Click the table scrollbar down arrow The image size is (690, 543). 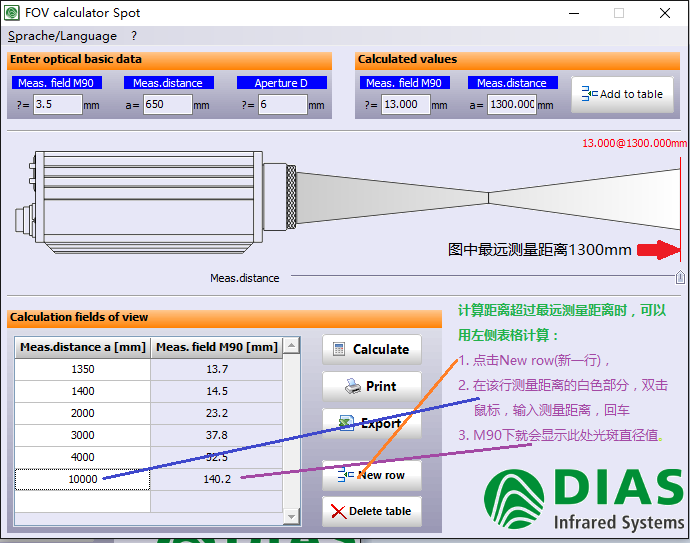point(291,515)
